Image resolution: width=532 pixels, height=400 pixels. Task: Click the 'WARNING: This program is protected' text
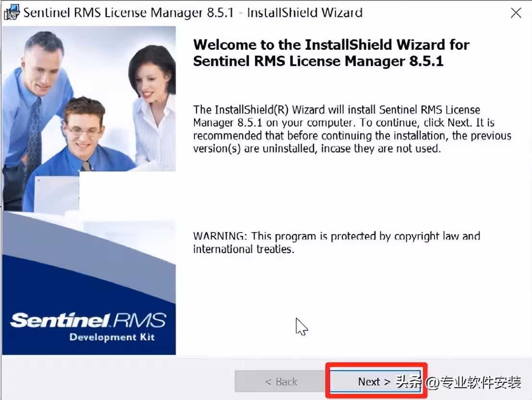pyautogui.click(x=337, y=242)
